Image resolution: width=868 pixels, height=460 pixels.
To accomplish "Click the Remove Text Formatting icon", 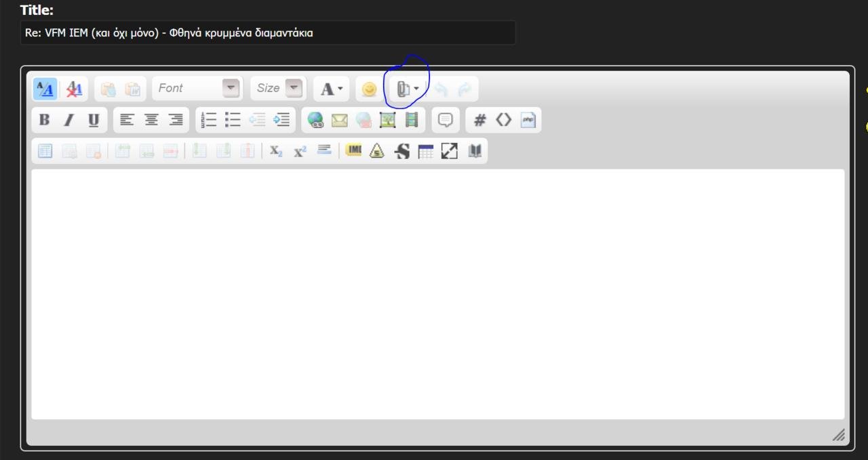I will click(74, 89).
